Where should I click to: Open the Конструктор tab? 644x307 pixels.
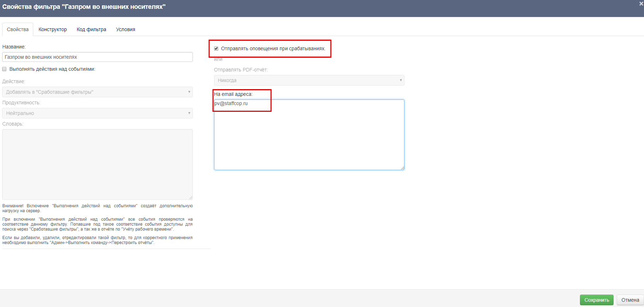pyautogui.click(x=53, y=29)
